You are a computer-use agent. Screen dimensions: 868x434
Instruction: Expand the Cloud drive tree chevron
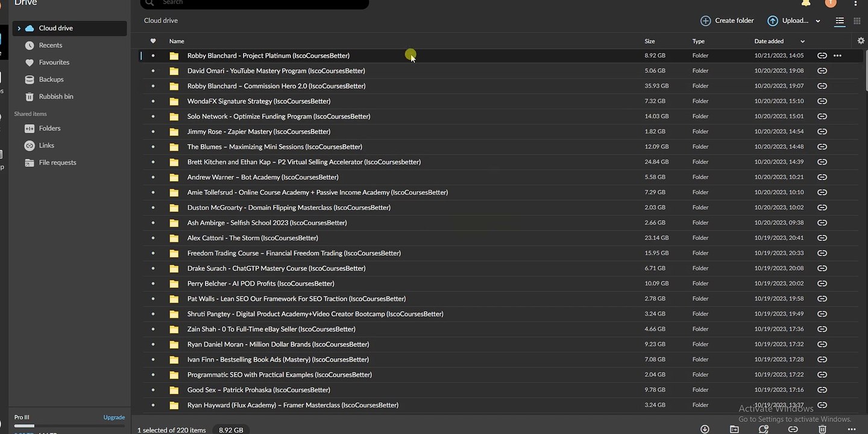[19, 28]
